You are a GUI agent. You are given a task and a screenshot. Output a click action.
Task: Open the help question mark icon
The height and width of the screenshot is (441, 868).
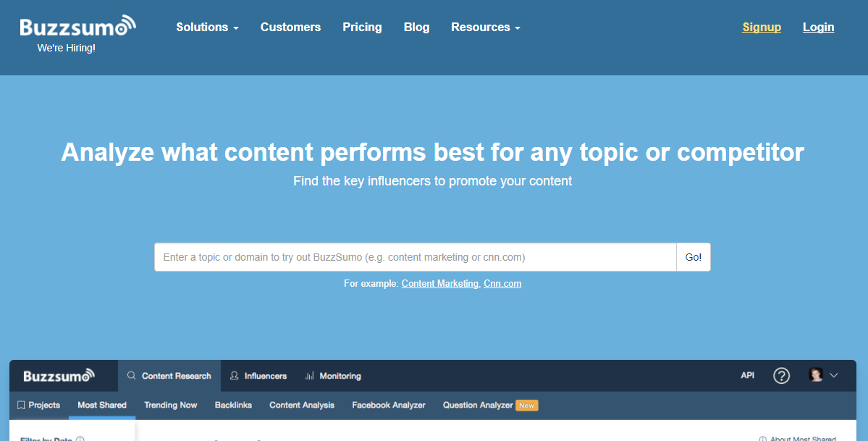[x=781, y=376]
